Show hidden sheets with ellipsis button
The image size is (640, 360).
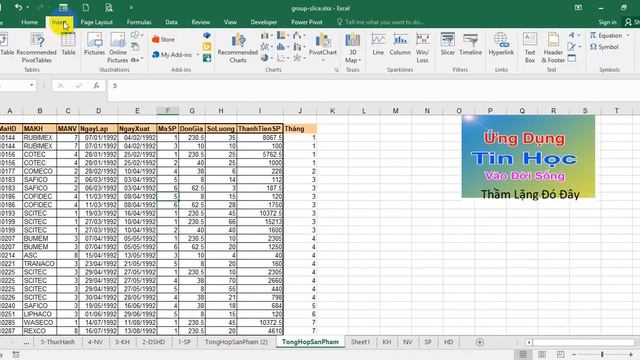[26, 342]
